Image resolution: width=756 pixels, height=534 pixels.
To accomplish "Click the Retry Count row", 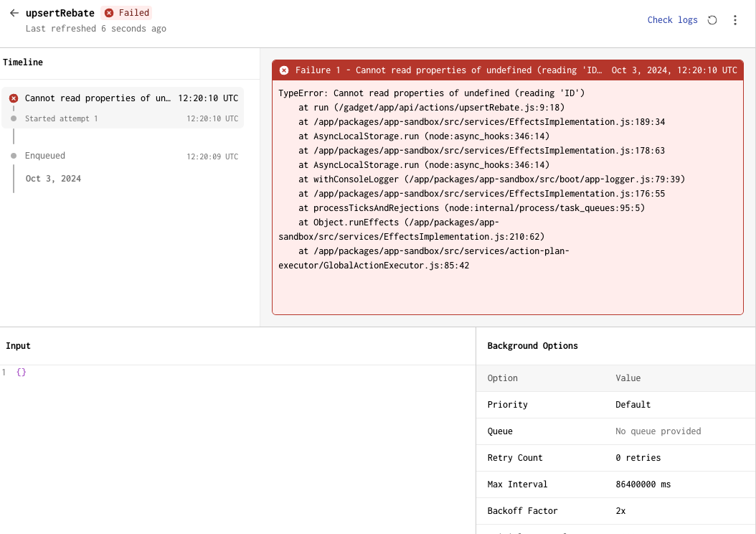I will [615, 458].
